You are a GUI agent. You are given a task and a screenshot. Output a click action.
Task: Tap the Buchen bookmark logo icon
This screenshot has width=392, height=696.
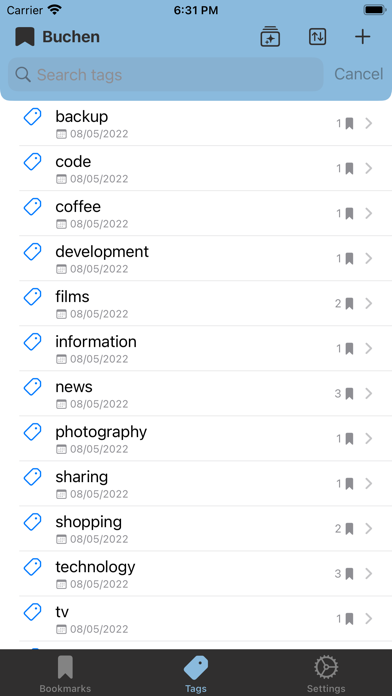pyautogui.click(x=25, y=36)
